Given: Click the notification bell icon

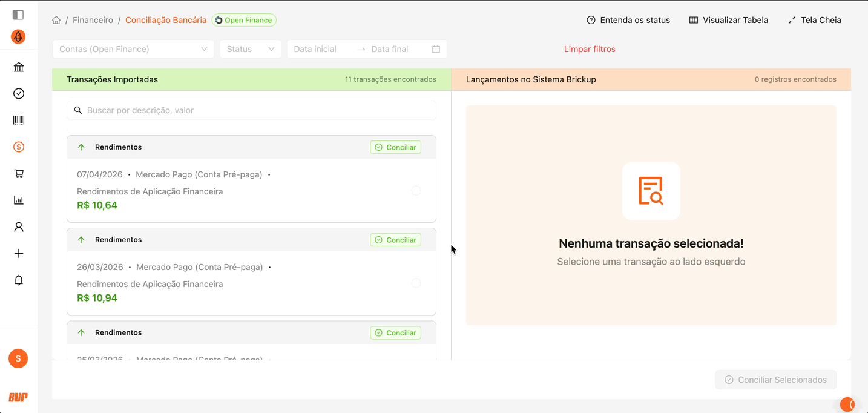Looking at the screenshot, I should (x=19, y=280).
